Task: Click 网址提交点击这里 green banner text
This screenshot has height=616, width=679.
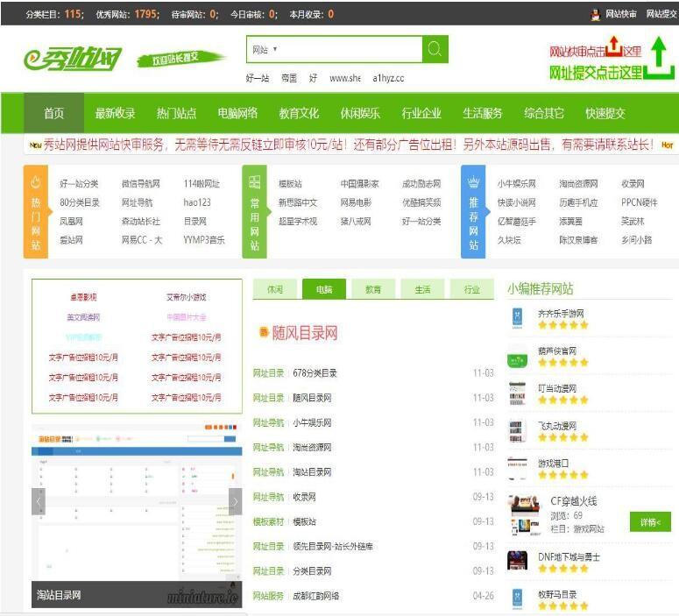Action: [x=596, y=73]
